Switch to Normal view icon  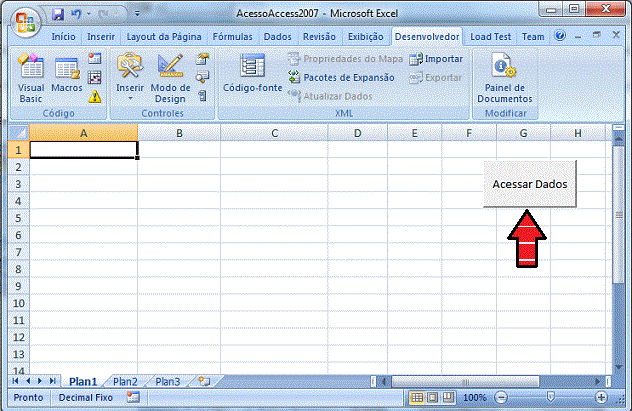click(417, 398)
